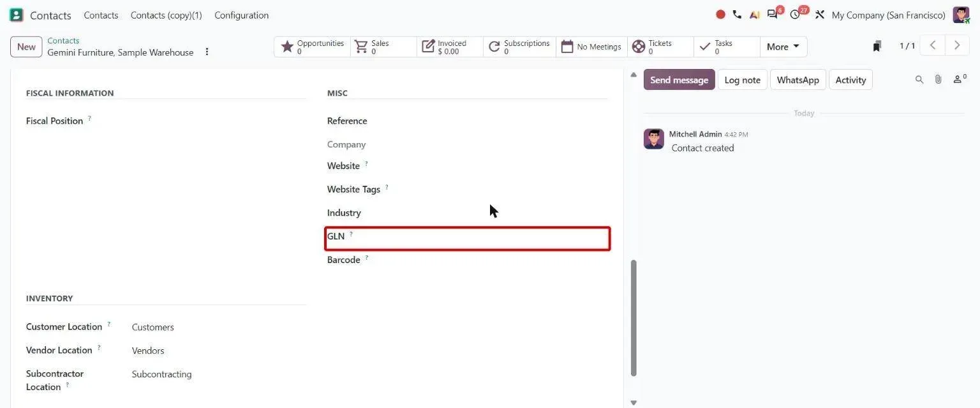
Task: Open the AI assistant icon
Action: point(754,14)
